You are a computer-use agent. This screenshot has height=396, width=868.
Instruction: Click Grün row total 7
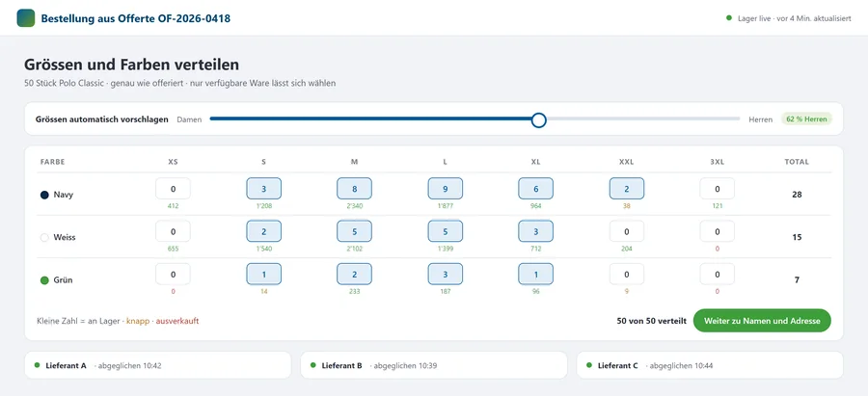pos(797,279)
